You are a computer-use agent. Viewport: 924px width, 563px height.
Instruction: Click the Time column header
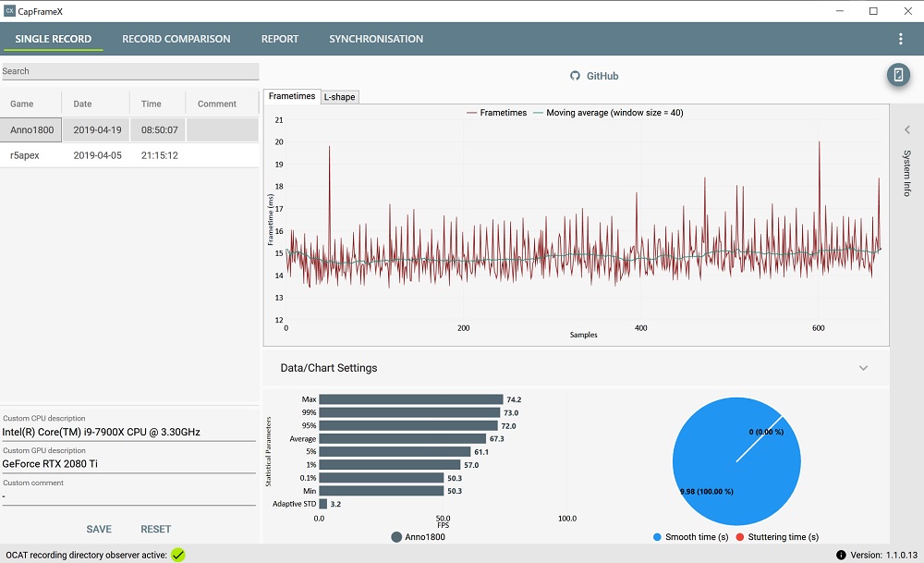151,104
